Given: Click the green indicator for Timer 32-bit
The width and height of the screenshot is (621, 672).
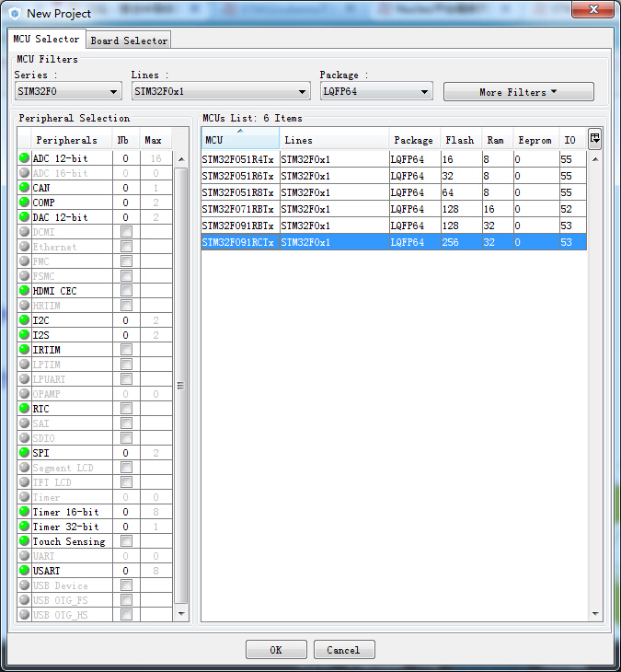Looking at the screenshot, I should click(x=25, y=526).
